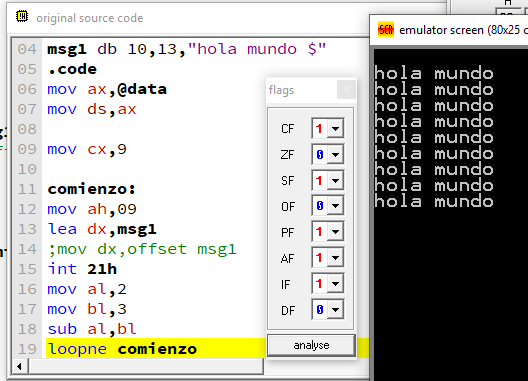This screenshot has height=381, width=528.
Task: Click the '.code' directive on line 05
Action: pyautogui.click(x=72, y=69)
